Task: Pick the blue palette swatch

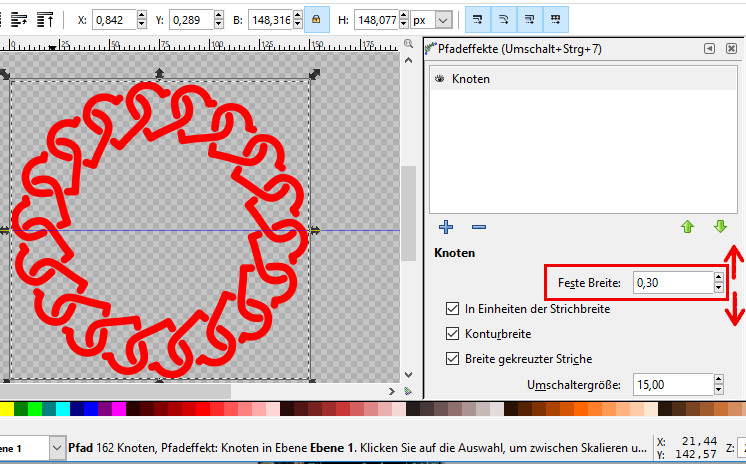Action: click(x=91, y=409)
